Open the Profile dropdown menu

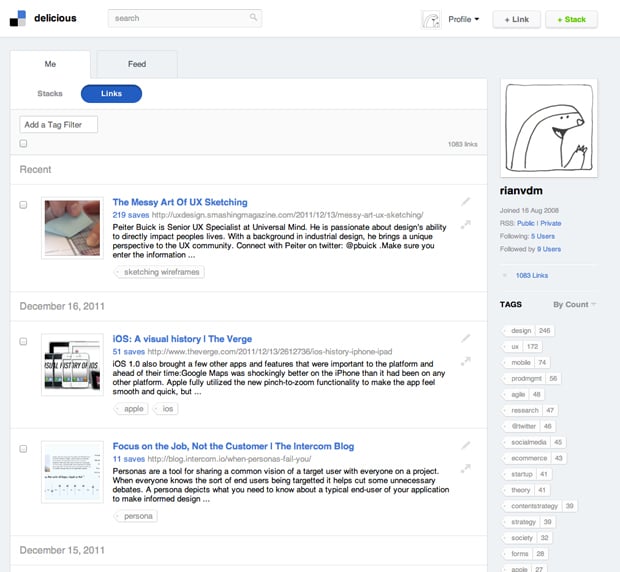[463, 19]
